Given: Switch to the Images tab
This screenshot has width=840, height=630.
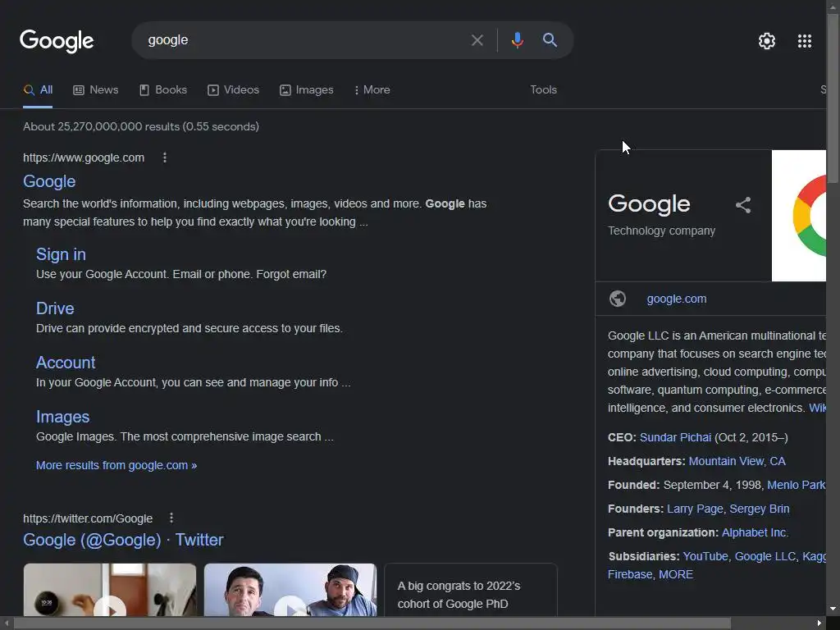Looking at the screenshot, I should point(307,90).
